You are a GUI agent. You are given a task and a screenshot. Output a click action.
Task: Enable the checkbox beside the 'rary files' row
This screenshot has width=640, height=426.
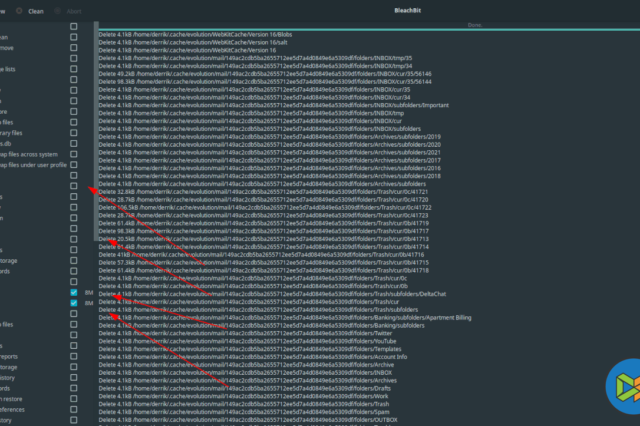coord(73,133)
